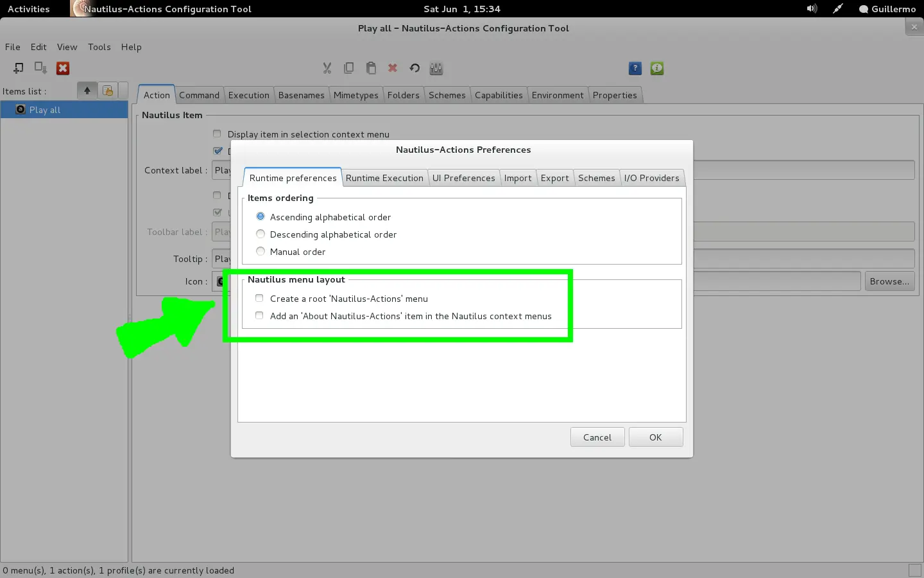Switch to Runtime Execution tab

pyautogui.click(x=384, y=178)
